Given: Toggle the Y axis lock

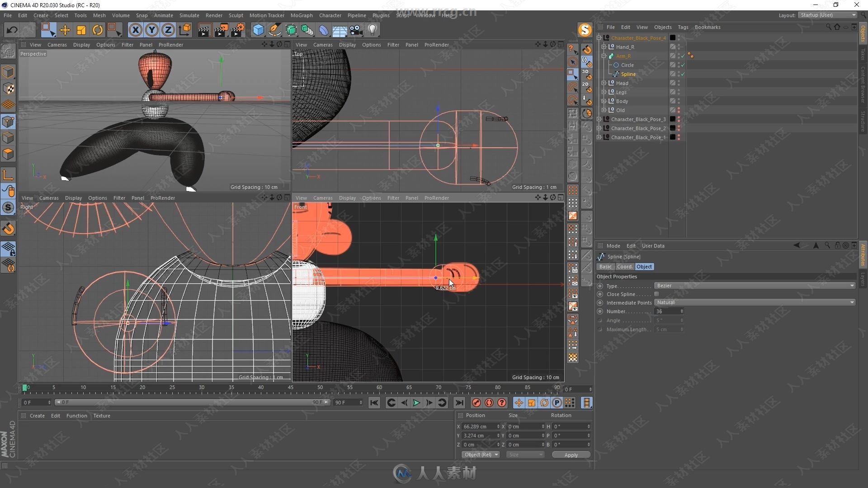Looking at the screenshot, I should click(x=151, y=30).
